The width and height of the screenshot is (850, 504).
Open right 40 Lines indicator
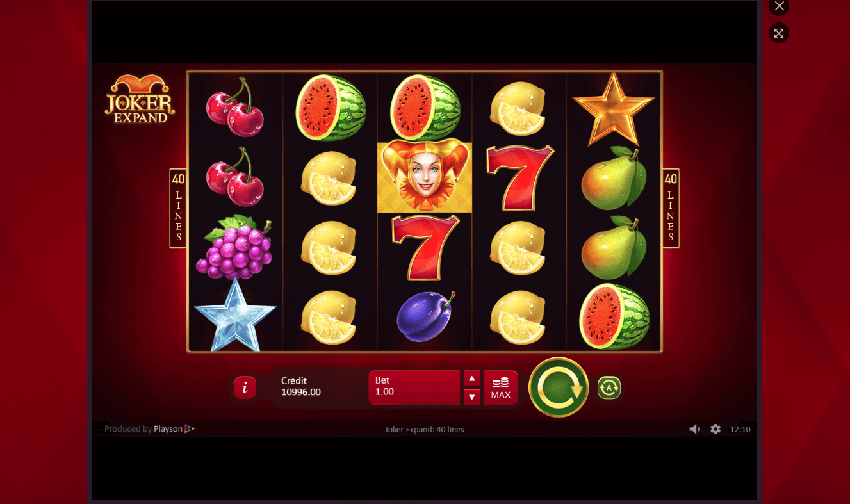point(671,208)
